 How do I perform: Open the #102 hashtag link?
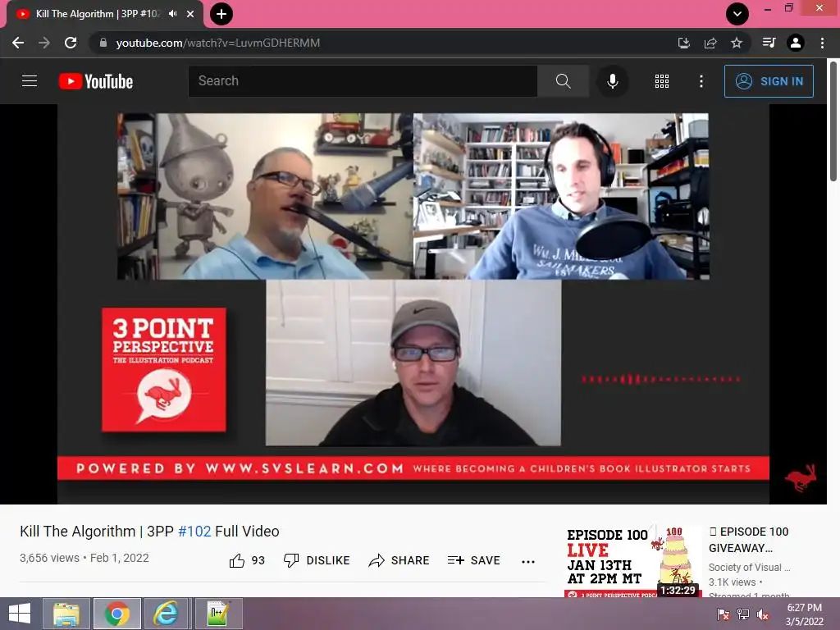[194, 531]
